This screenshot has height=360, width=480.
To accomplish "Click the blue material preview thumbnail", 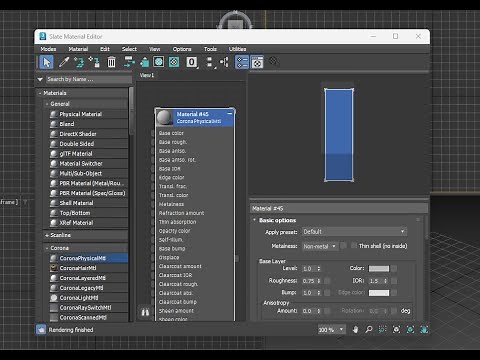I will click(x=339, y=135).
